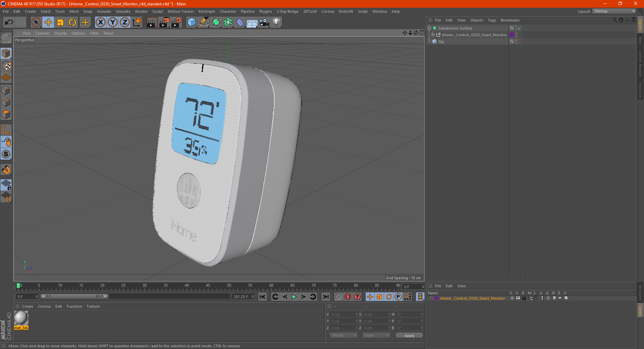The width and height of the screenshot is (644, 349).
Task: Select the Live Selection tool
Action: [36, 22]
